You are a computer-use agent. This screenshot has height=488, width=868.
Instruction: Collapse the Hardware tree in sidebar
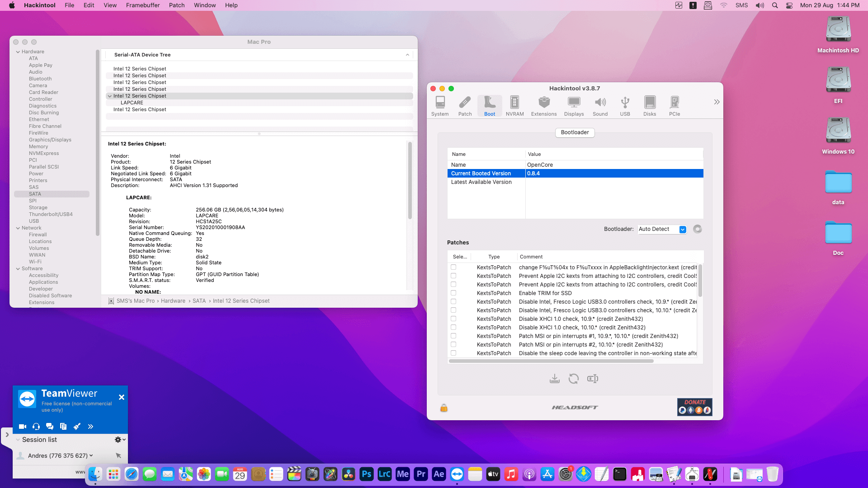pyautogui.click(x=18, y=52)
